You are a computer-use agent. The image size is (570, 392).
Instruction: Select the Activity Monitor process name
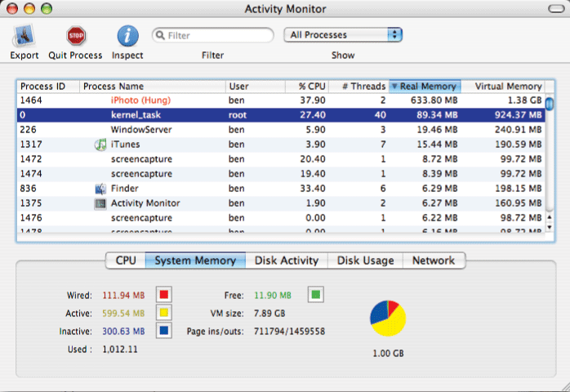click(x=145, y=203)
